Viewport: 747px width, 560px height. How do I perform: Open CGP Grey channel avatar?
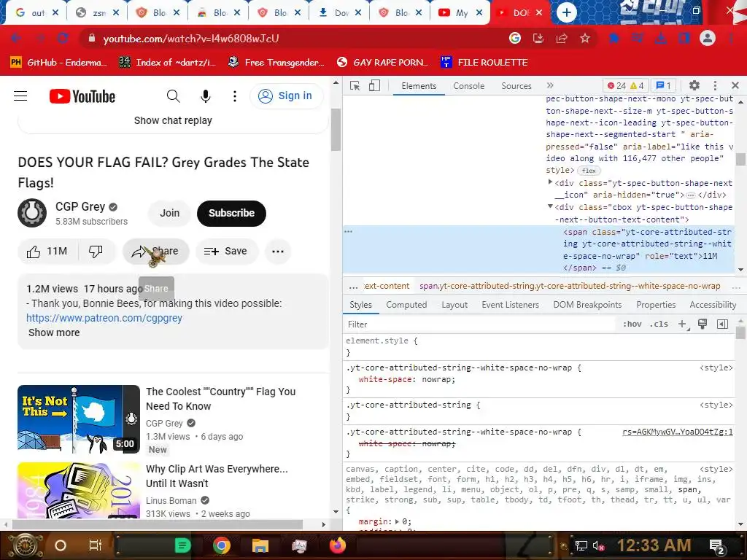tap(32, 213)
